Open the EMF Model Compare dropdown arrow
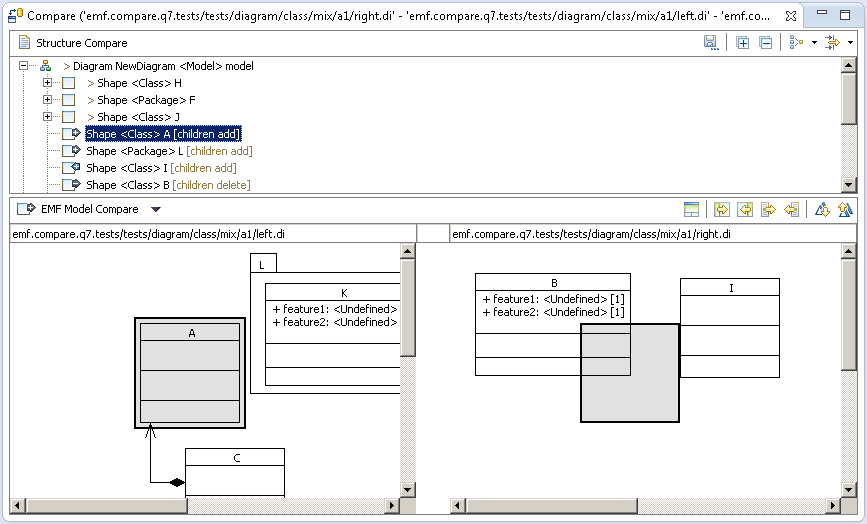This screenshot has width=867, height=524. 155,210
